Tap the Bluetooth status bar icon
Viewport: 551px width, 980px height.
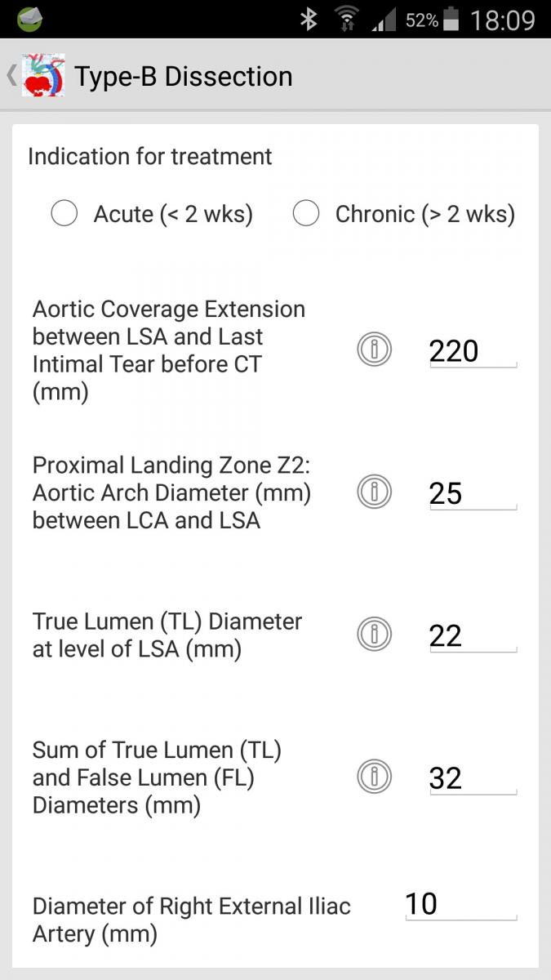pyautogui.click(x=309, y=20)
